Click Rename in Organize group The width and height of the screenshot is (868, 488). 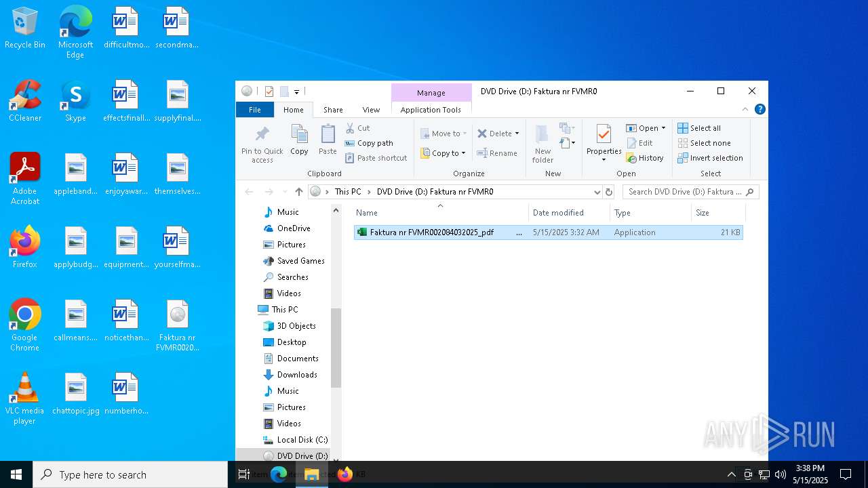[497, 153]
